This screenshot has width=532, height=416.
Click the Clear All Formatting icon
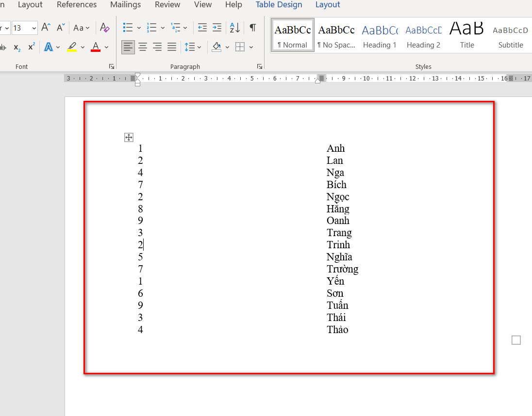tap(105, 28)
